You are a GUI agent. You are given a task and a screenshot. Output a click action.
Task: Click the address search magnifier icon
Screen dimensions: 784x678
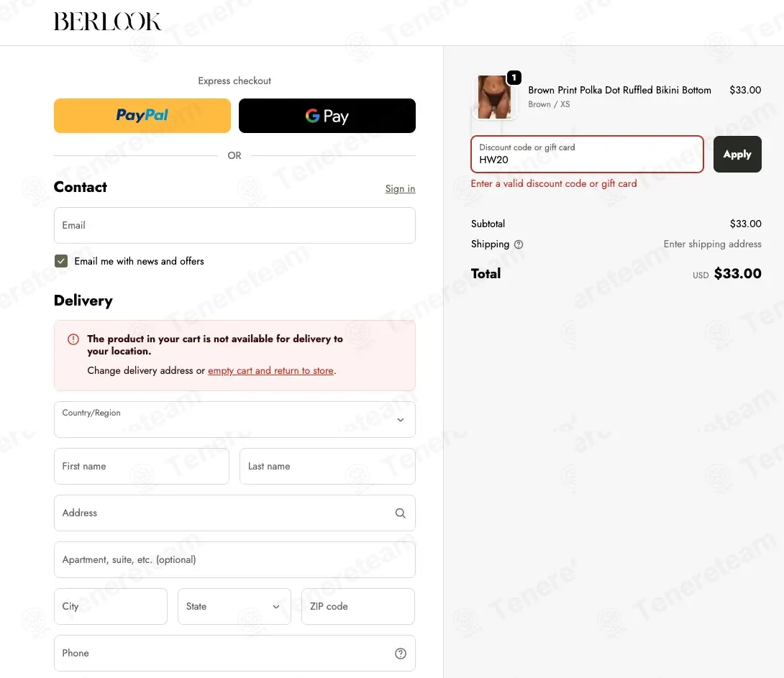[x=401, y=513]
